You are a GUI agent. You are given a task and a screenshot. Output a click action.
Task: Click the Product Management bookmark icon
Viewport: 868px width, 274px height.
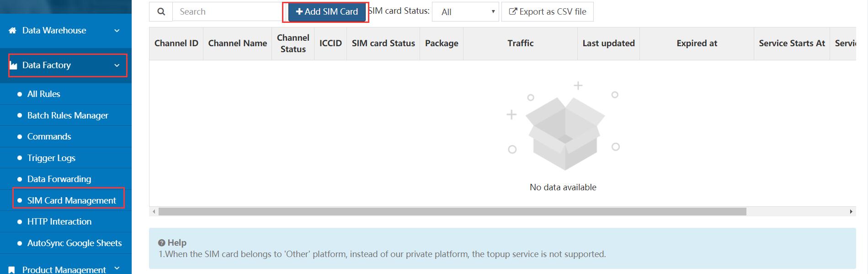click(x=12, y=270)
